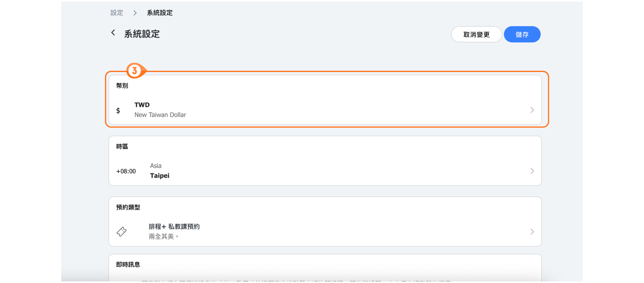This screenshot has width=644, height=283.
Task: Go to 設定 in the breadcrumb
Action: tap(117, 13)
